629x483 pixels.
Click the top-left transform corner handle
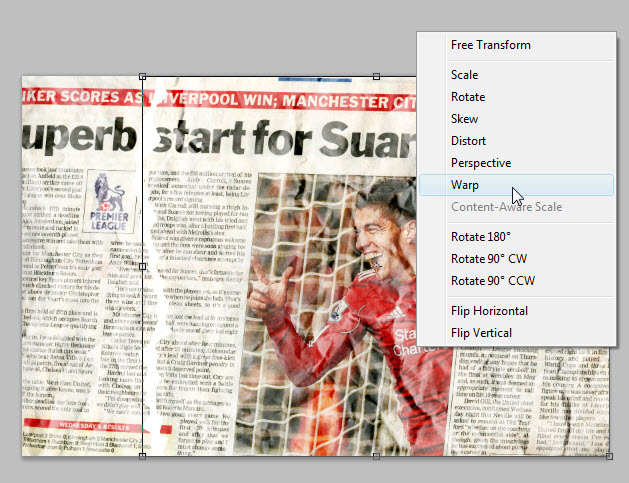point(142,76)
